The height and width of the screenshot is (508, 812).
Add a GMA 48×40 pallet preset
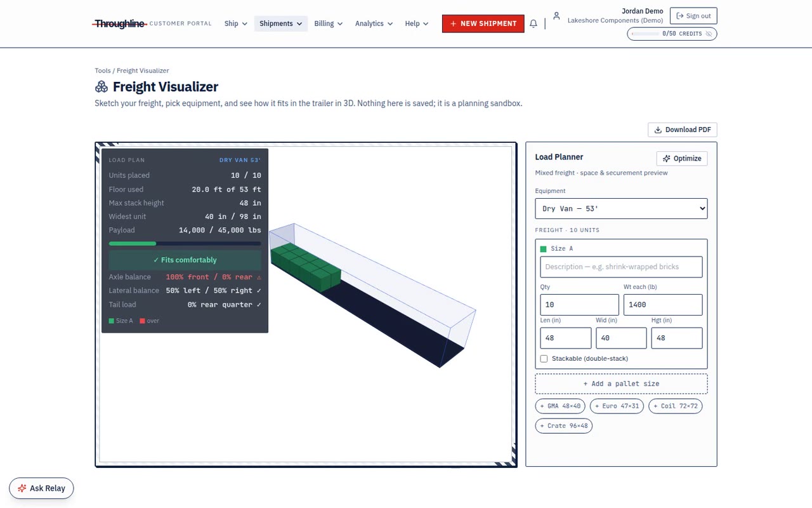[560, 406]
